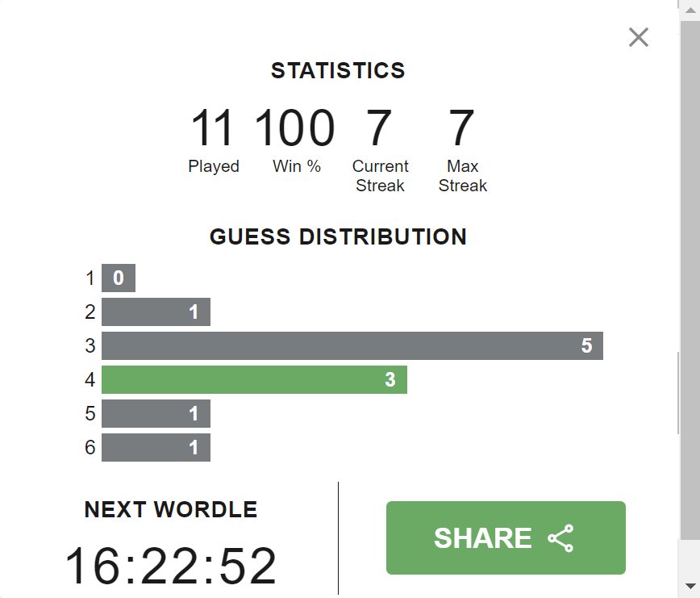Select the green bar for 4 guesses
This screenshot has width=700, height=598.
255,379
